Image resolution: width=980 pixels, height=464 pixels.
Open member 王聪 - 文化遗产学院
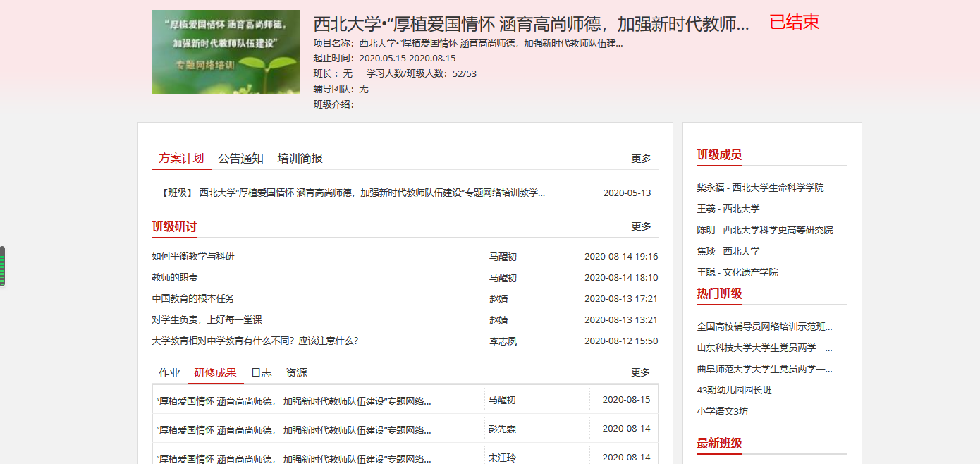(x=737, y=272)
